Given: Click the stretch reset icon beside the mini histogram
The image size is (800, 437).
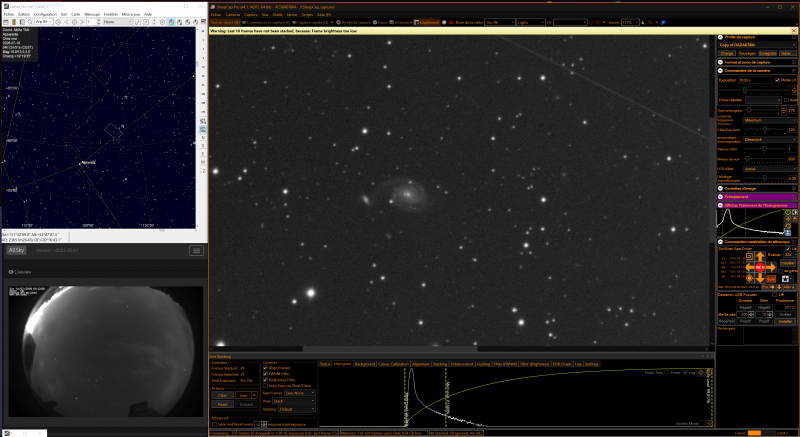Looking at the screenshot, I should pos(788,226).
